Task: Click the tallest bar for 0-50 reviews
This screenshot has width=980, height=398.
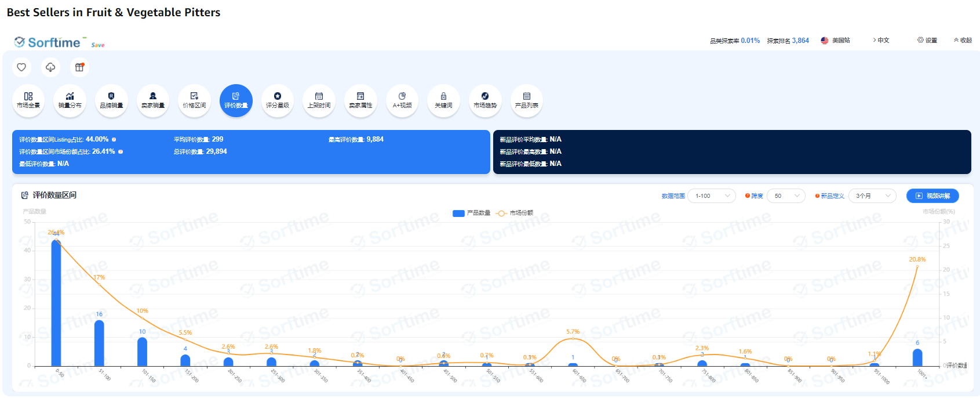Action: (x=56, y=302)
